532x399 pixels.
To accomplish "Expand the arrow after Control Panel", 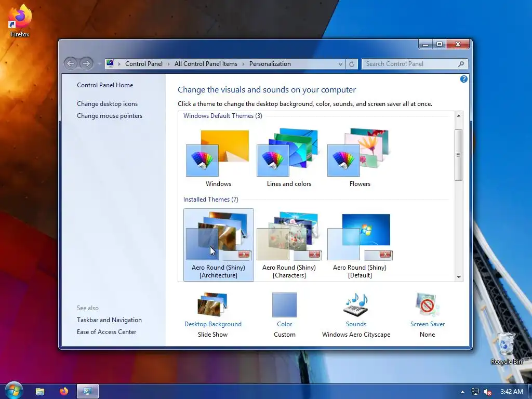I will [x=169, y=64].
